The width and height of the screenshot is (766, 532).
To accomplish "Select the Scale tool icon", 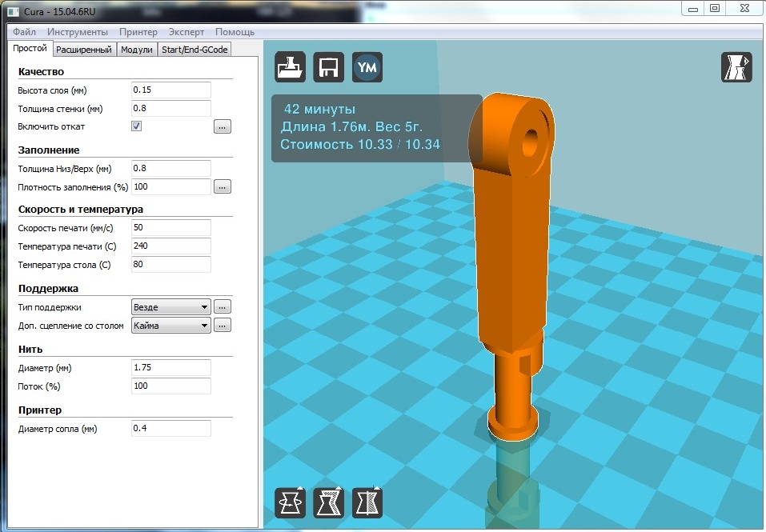I will coord(328,502).
